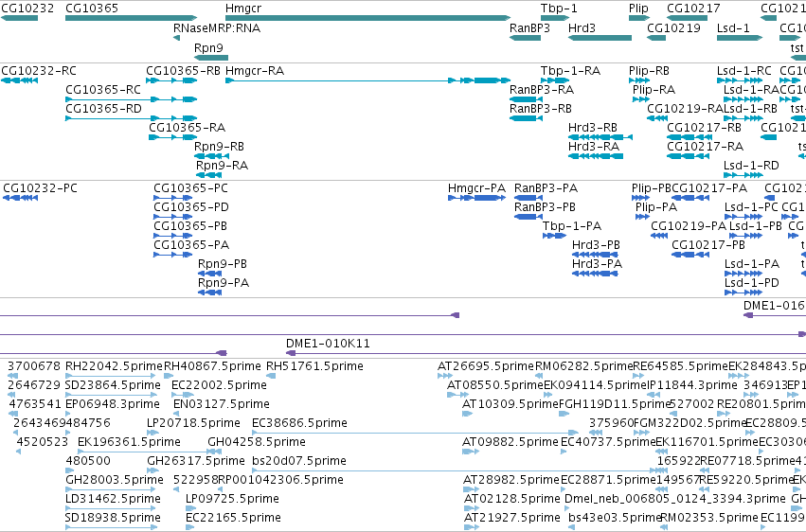
Task: Select the CG10365 gene label
Action: click(92, 9)
